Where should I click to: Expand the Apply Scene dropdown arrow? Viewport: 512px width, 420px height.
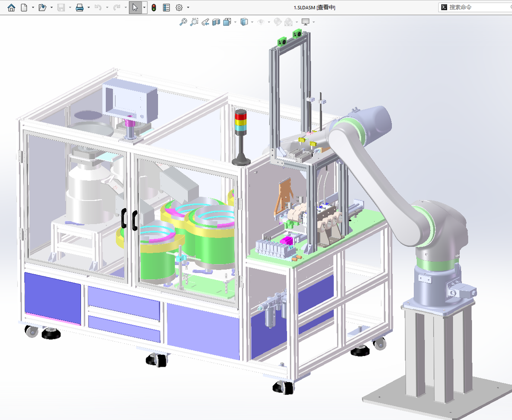coord(297,22)
